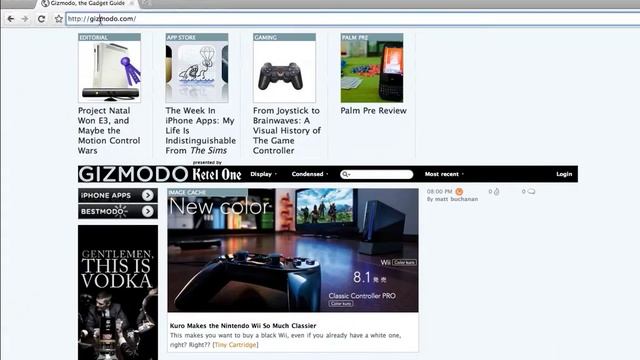Reload the page with the refresh icon
This screenshot has height=360, width=640.
(41, 19)
